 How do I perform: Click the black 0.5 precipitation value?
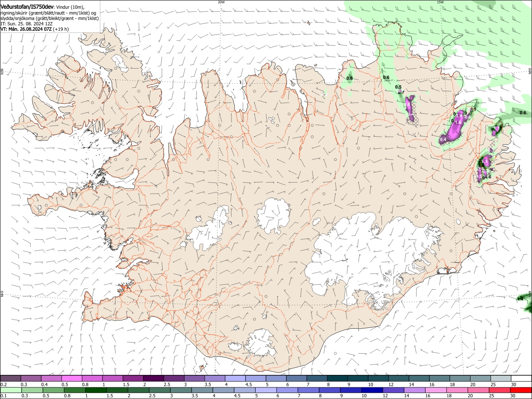pos(398,86)
